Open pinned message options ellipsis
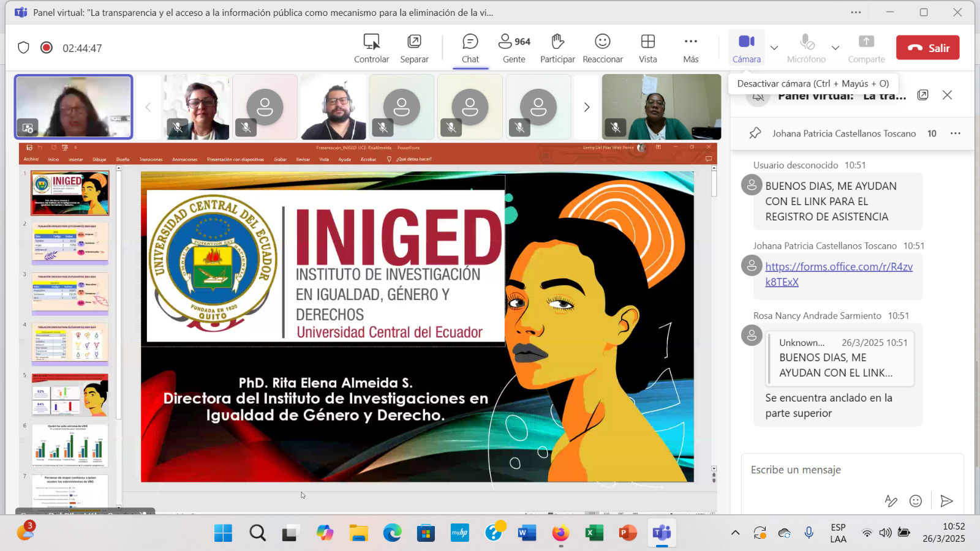 click(955, 133)
